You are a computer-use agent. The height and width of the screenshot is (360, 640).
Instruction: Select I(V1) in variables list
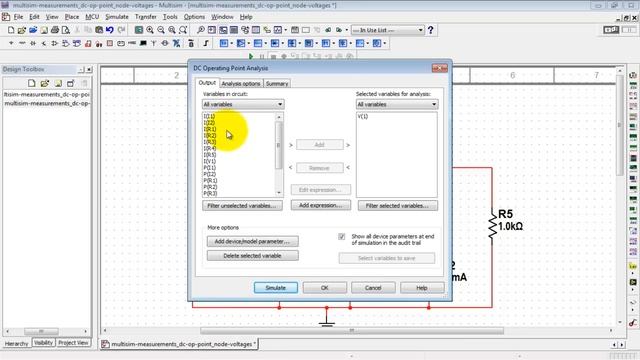point(210,161)
